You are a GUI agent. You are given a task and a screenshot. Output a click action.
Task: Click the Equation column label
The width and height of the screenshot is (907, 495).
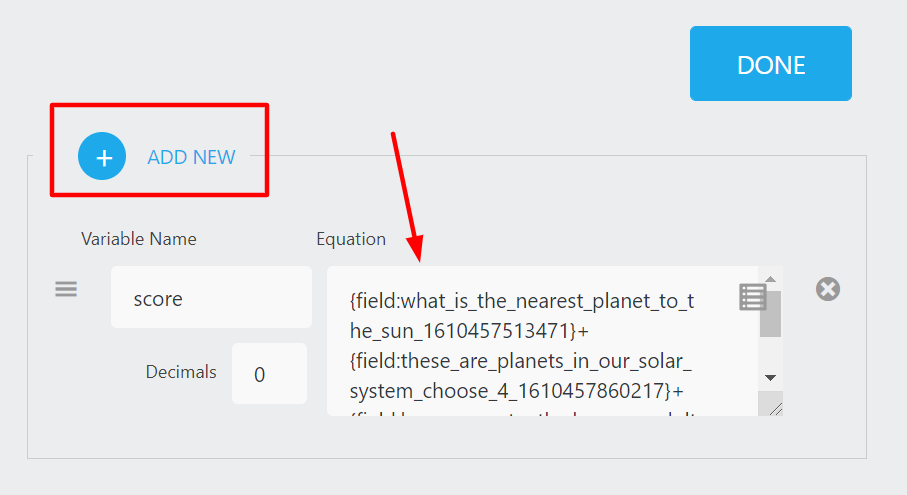tap(351, 239)
